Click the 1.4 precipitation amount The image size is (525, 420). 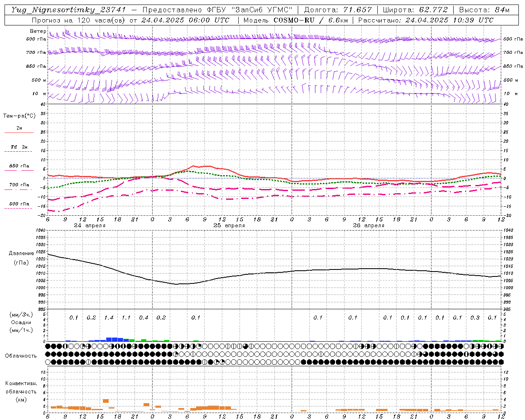tap(109, 318)
